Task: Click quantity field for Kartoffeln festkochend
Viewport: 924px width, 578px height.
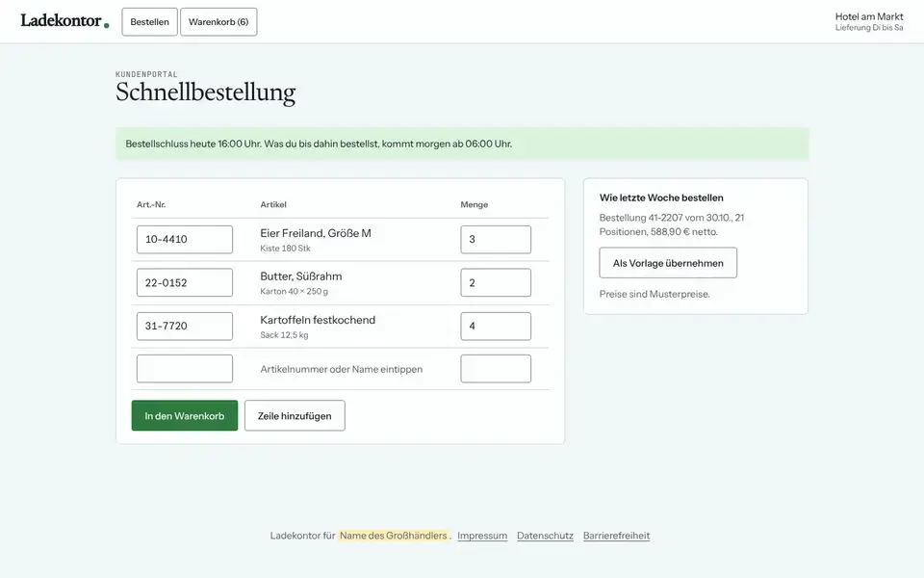Action: tap(496, 327)
